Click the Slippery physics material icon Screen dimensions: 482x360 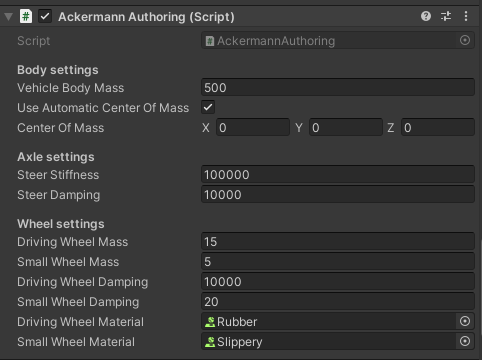[x=210, y=342]
